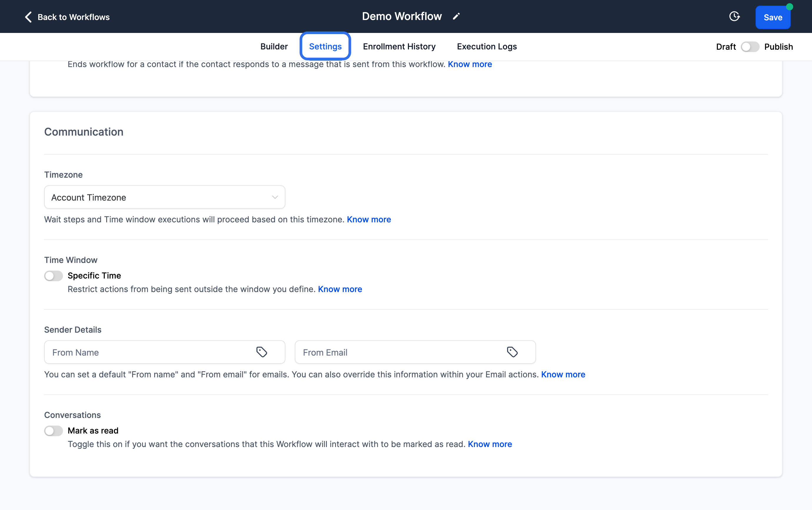Open Know more link about ending workflow on response

tap(470, 64)
